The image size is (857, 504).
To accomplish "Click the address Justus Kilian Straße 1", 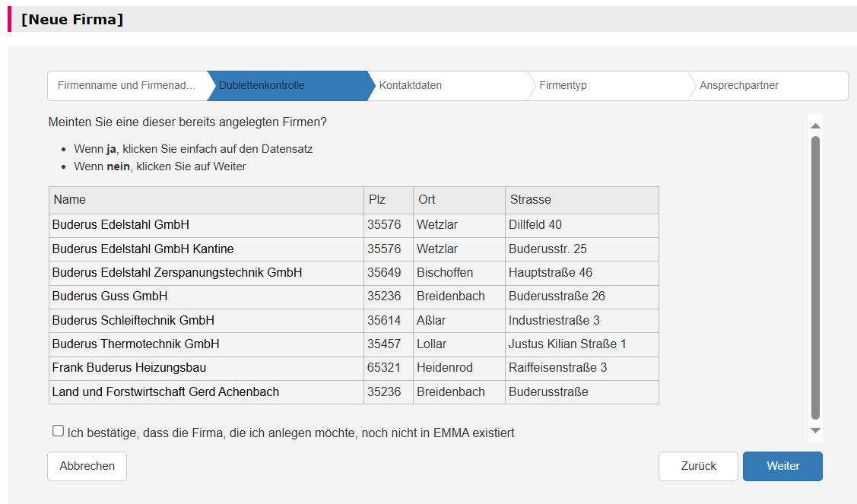I will coord(567,344).
